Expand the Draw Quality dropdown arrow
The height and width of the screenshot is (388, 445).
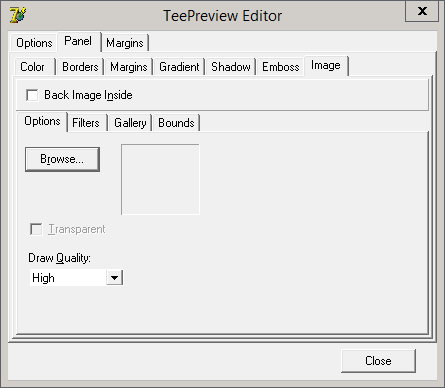coord(114,278)
